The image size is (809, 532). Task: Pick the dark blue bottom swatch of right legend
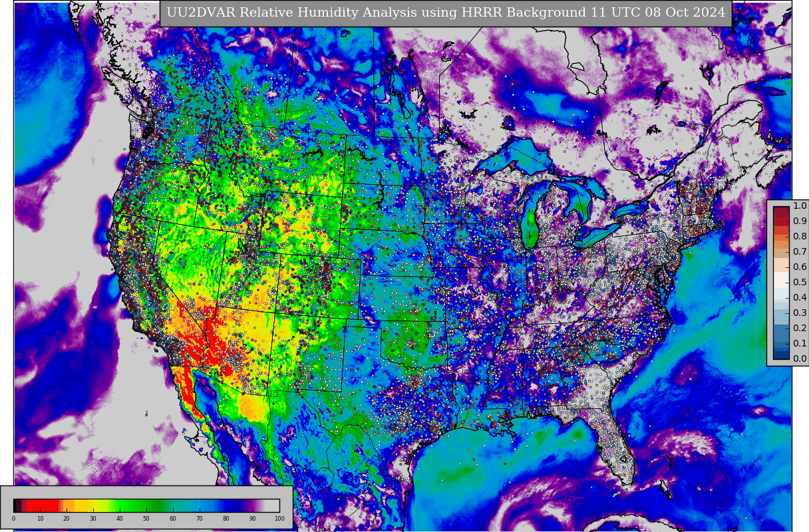pyautogui.click(x=781, y=355)
